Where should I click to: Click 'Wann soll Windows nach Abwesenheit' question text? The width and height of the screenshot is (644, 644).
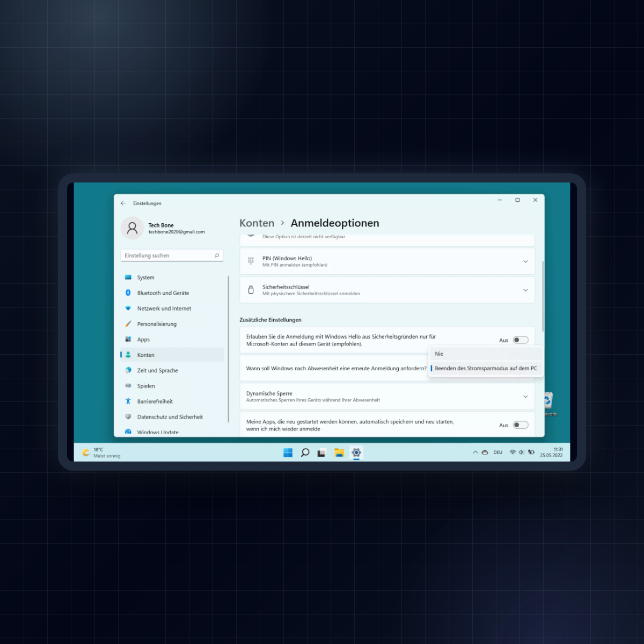(336, 369)
